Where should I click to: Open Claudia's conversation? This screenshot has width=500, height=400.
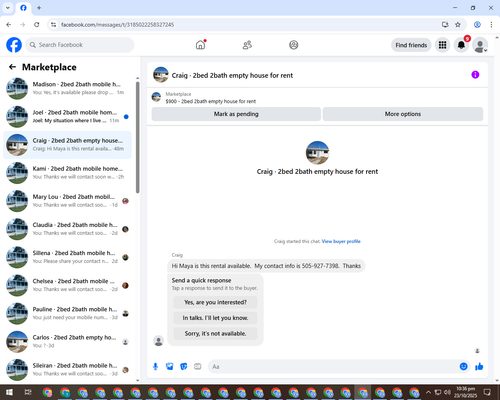[67, 229]
